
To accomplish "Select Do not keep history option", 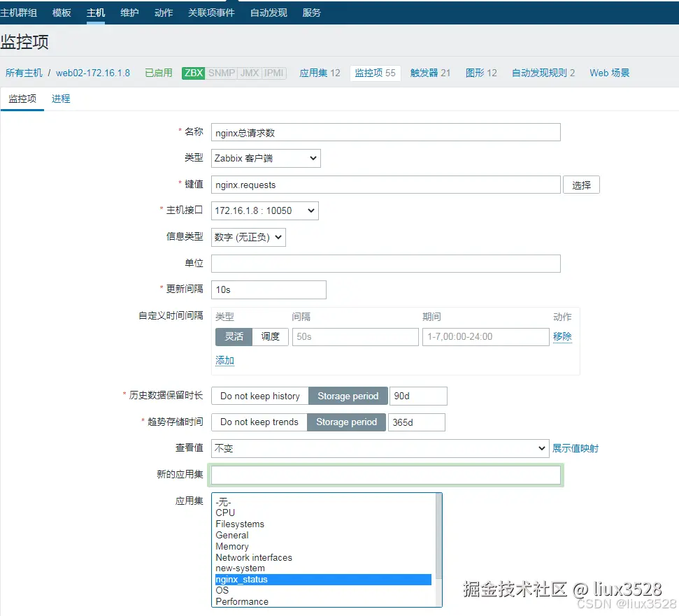I will point(260,396).
